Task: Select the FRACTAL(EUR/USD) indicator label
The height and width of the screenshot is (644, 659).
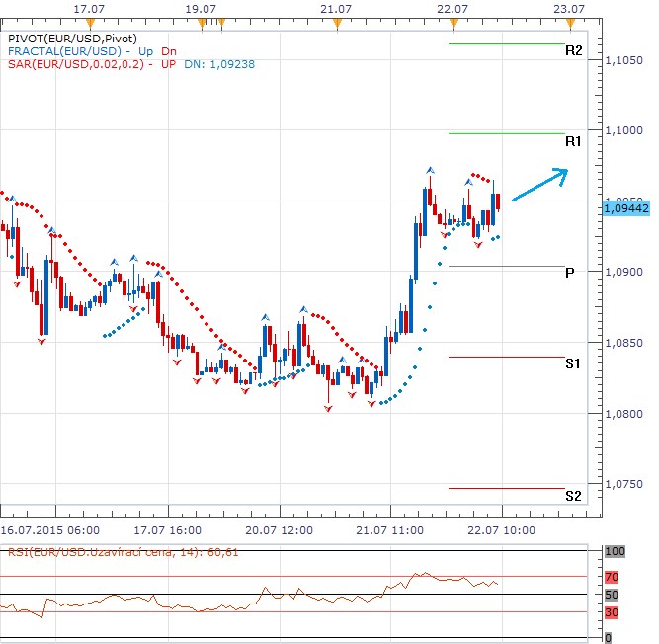Action: (61, 50)
